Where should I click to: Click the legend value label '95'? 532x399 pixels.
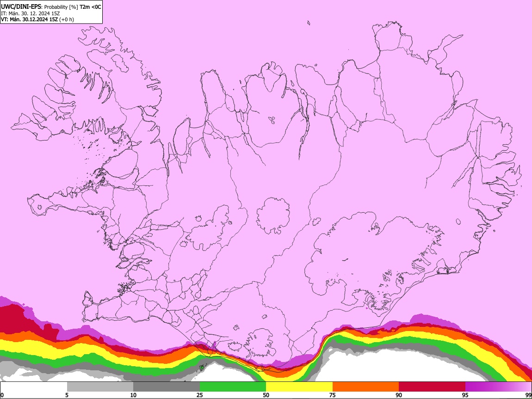[465, 395]
